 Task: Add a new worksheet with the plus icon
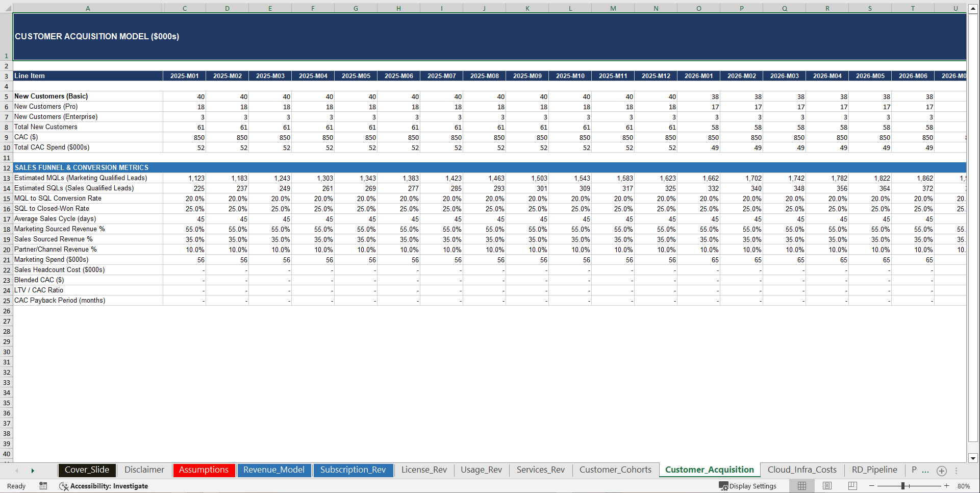pyautogui.click(x=941, y=471)
